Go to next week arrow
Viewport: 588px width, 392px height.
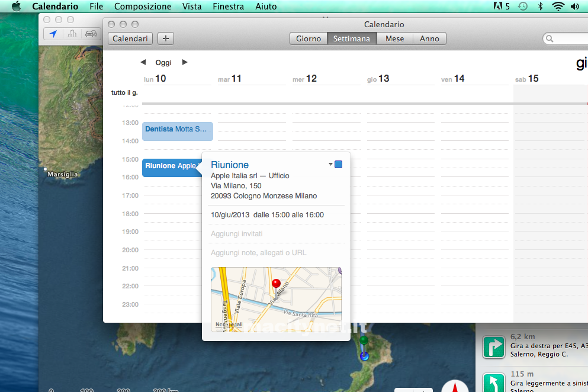185,62
